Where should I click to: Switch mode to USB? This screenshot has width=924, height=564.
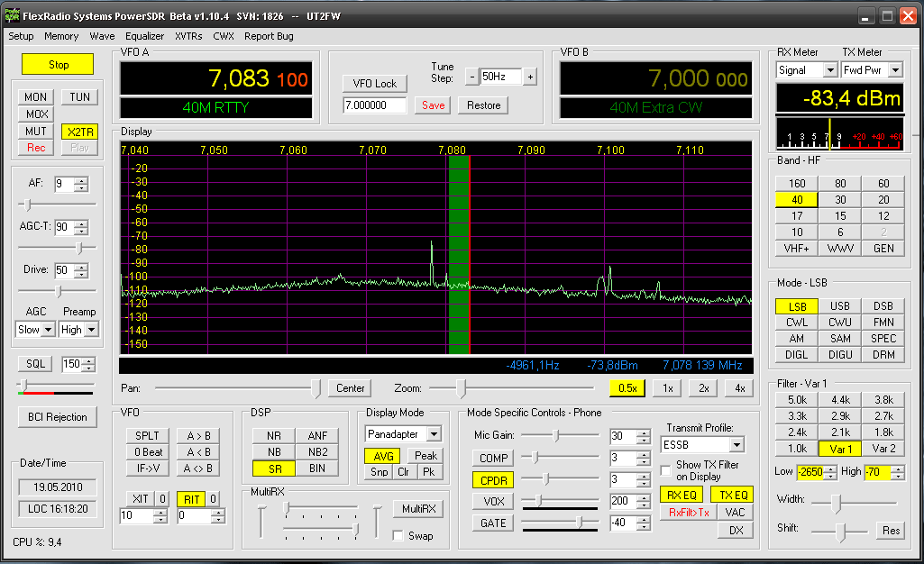tap(840, 306)
